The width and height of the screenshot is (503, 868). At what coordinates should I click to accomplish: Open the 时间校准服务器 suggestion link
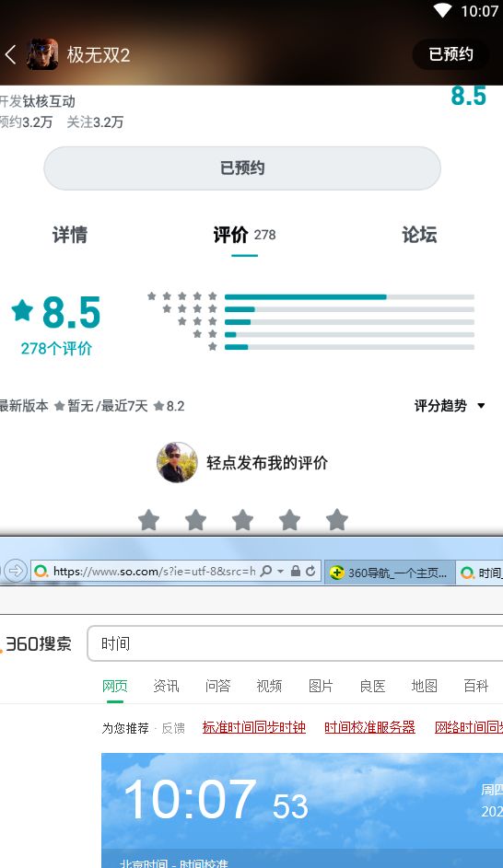pyautogui.click(x=370, y=727)
